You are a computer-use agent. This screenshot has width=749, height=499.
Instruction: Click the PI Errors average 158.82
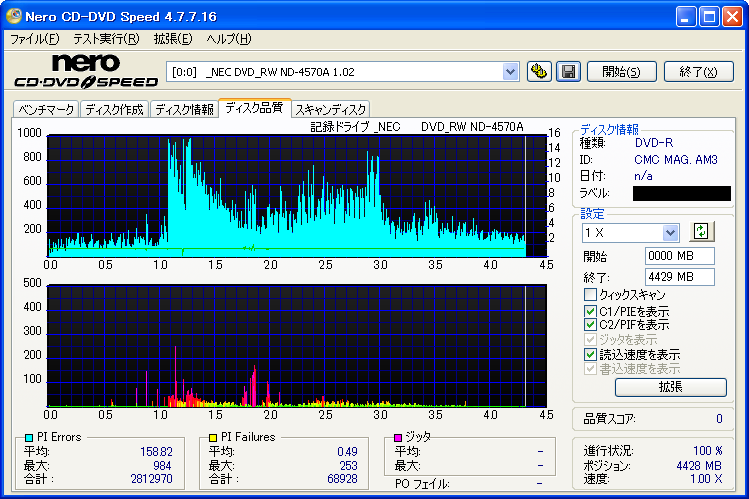[x=156, y=452]
